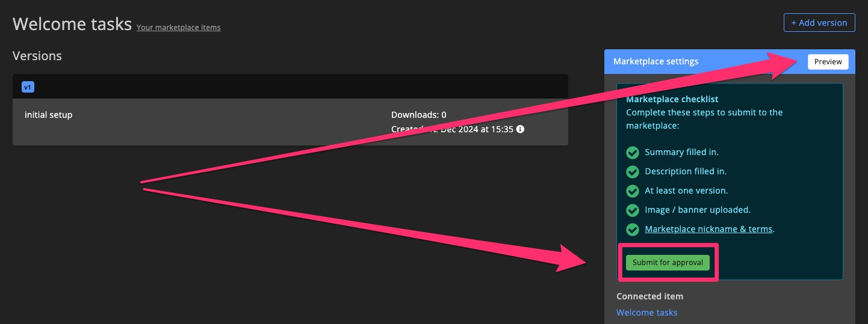Select the initial setup version row
Screen dimensions: 868x324
pyautogui.click(x=290, y=122)
